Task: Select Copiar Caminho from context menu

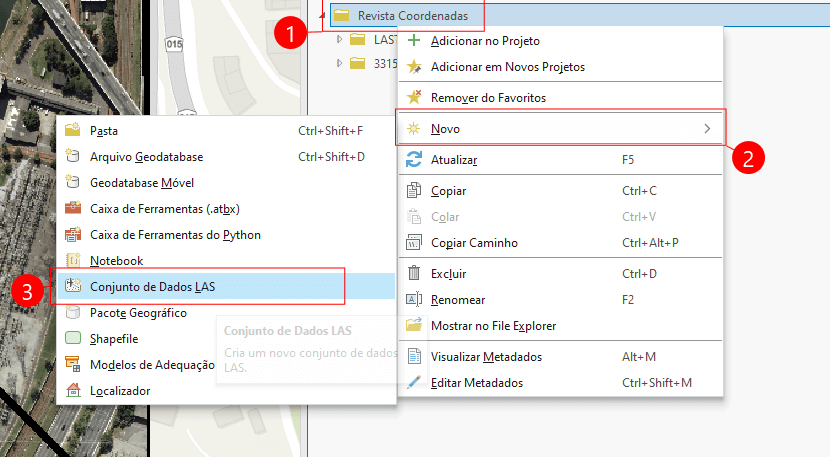Action: 474,243
